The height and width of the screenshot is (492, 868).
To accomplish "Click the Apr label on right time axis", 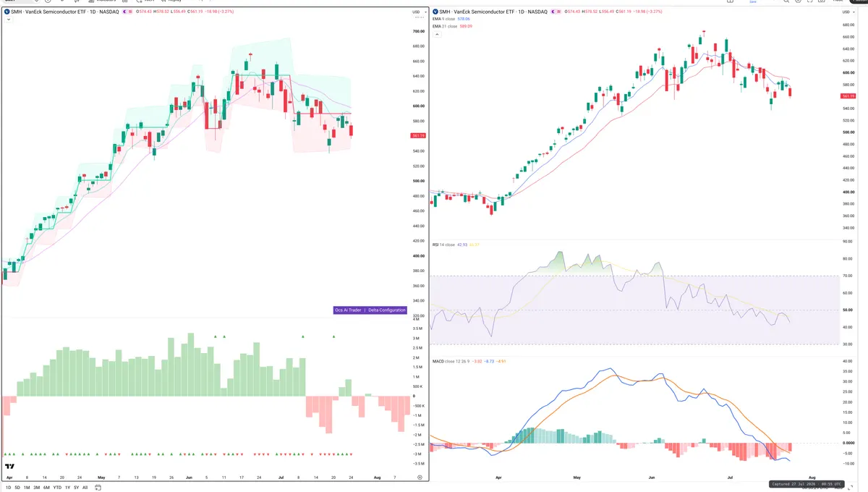I will coord(498,478).
